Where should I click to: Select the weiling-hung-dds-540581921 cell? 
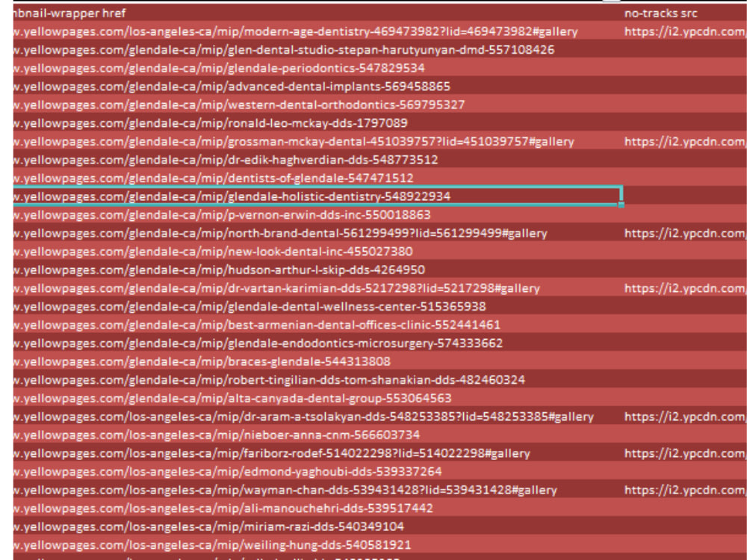click(x=317, y=545)
